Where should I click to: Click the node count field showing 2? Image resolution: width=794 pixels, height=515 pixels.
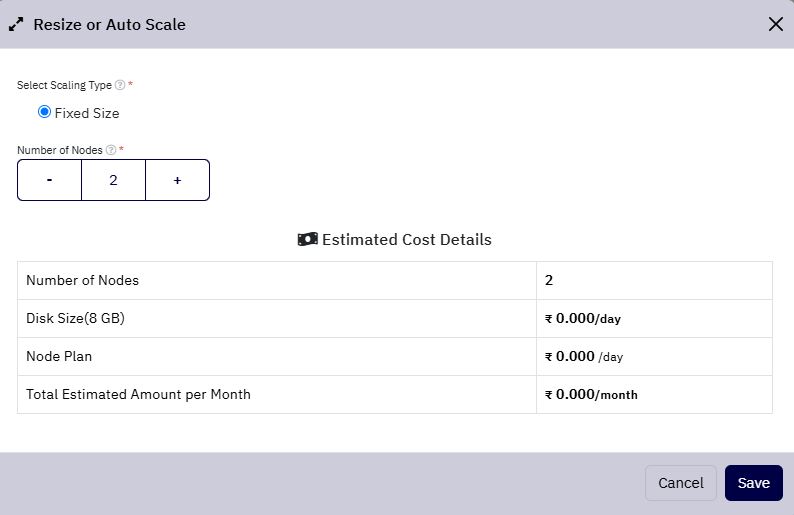(x=113, y=180)
